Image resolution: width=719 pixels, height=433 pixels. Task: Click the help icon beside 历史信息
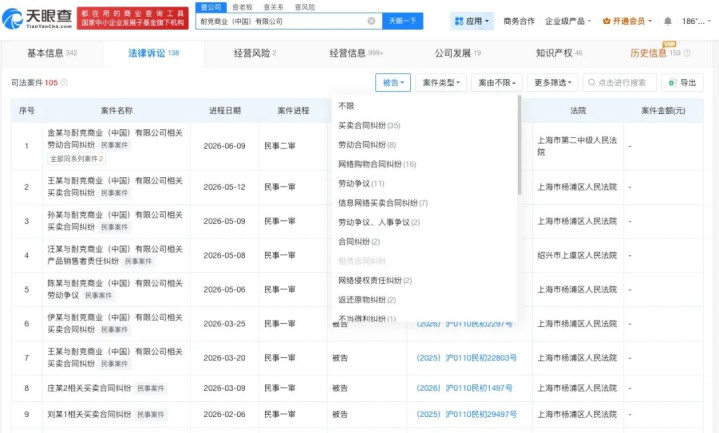coord(687,53)
